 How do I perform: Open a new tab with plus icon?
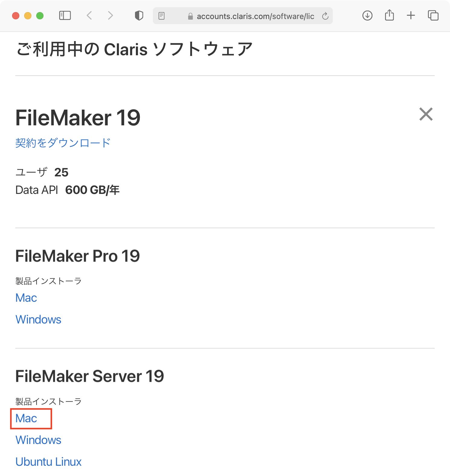pyautogui.click(x=411, y=16)
